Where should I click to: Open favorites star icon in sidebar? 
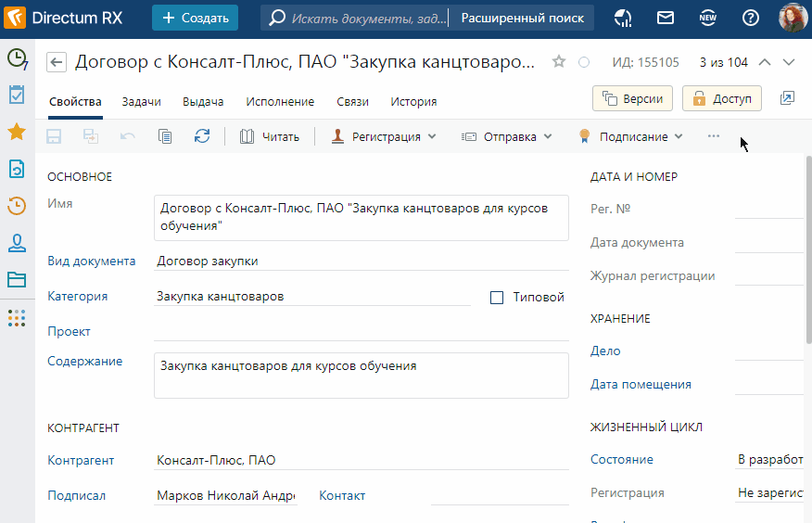17,132
